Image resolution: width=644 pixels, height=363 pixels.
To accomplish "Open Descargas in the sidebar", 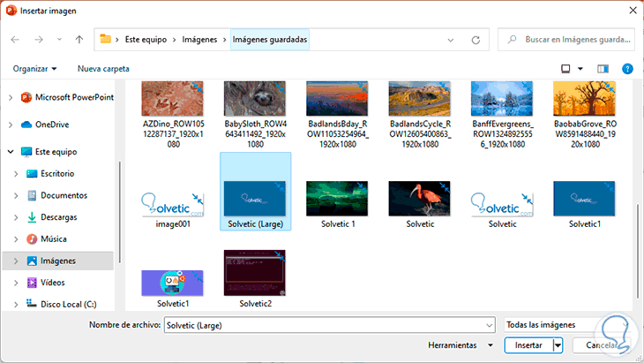I will click(x=51, y=217).
